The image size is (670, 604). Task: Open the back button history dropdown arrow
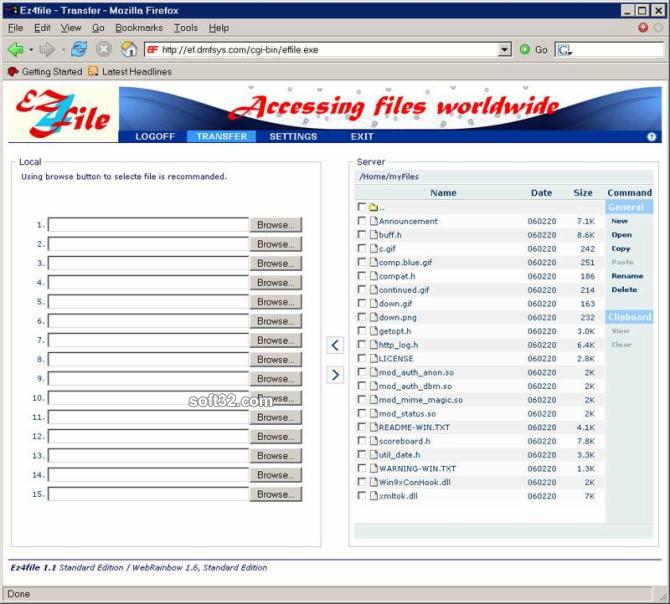click(31, 50)
